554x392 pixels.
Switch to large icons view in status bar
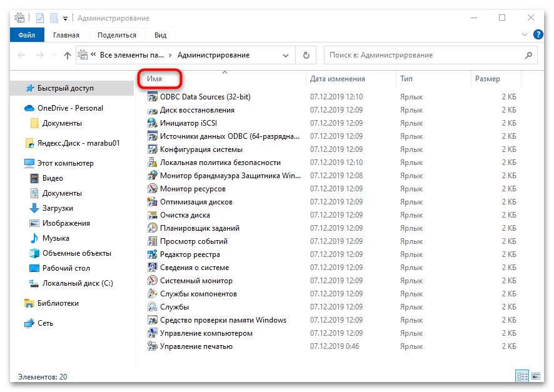click(535, 376)
